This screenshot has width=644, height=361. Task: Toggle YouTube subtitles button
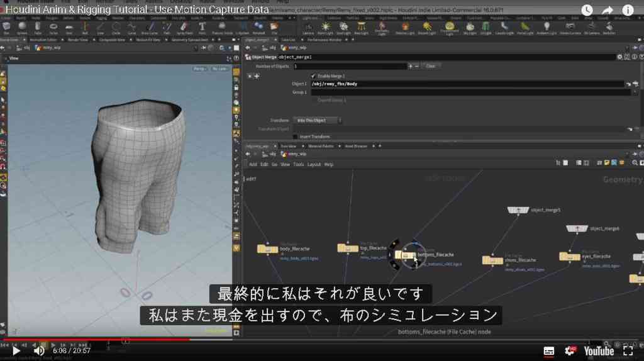coord(548,351)
